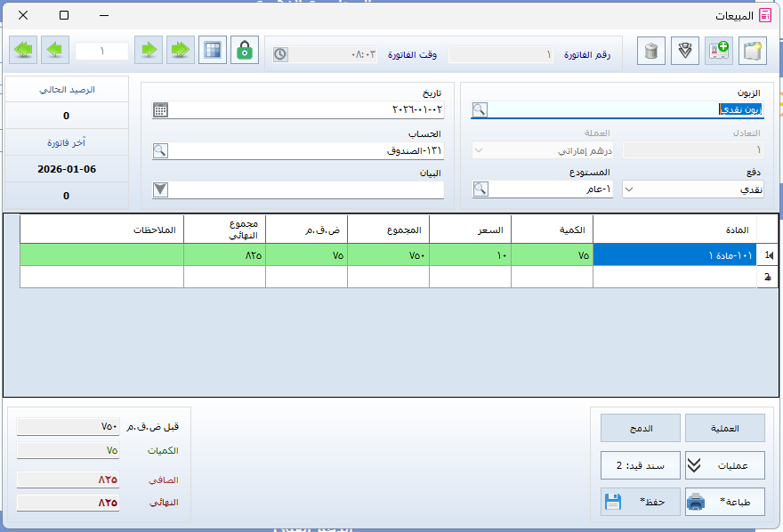Go to the last invoice with double arrow
This screenshot has width=783, height=532.
point(26,51)
